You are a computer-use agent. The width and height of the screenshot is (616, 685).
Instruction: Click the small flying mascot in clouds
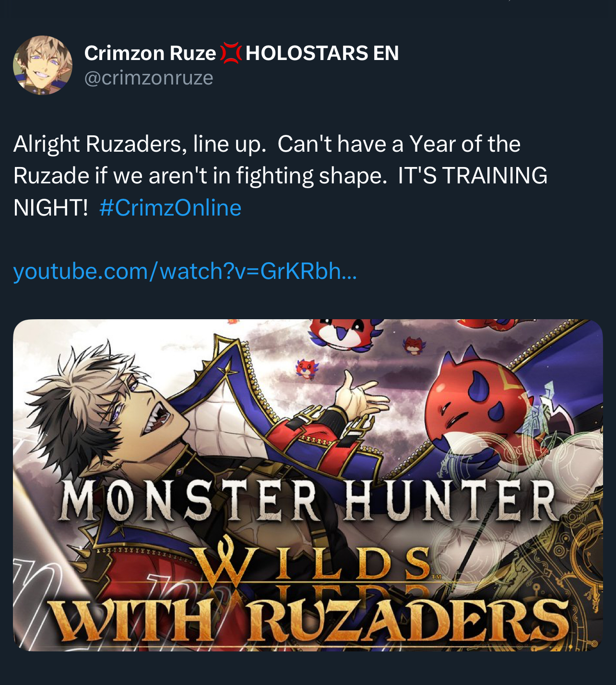pyautogui.click(x=414, y=345)
